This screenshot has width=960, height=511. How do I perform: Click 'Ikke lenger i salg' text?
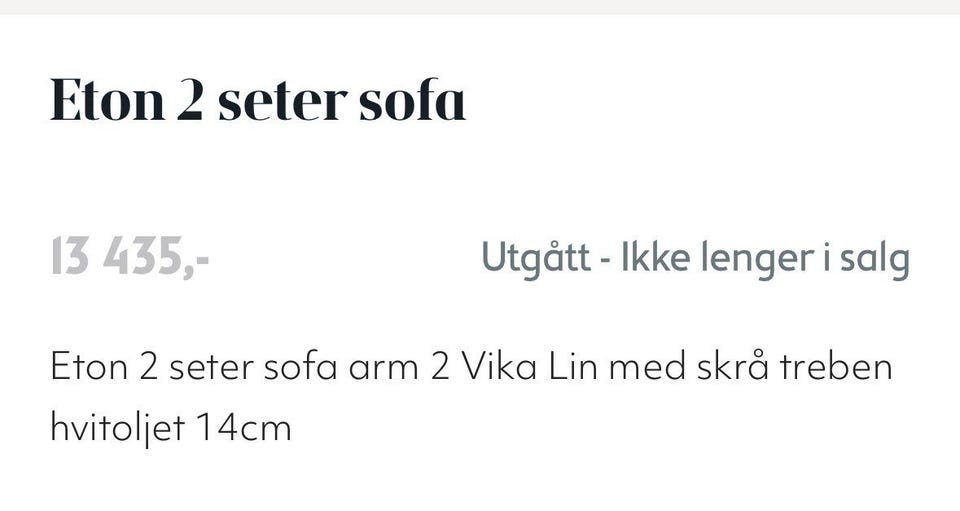click(x=765, y=259)
